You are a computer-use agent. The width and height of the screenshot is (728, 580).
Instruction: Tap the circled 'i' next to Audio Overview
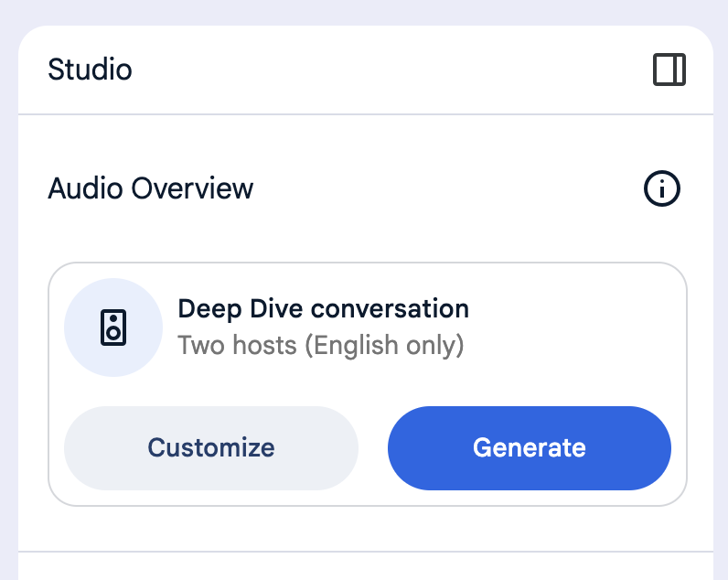[x=662, y=189]
